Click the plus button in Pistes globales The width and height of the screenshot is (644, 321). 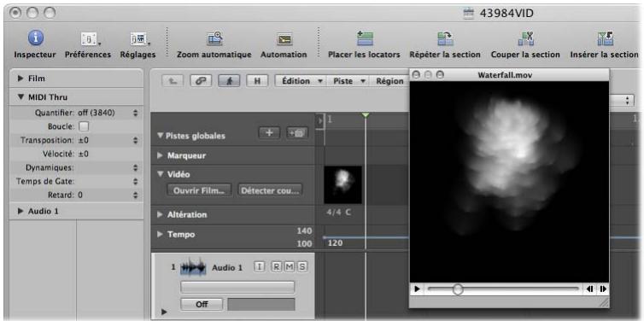click(269, 133)
